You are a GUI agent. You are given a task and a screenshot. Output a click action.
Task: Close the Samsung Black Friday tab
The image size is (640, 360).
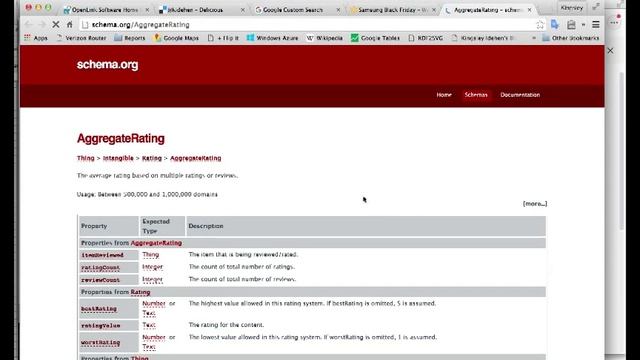pyautogui.click(x=434, y=9)
